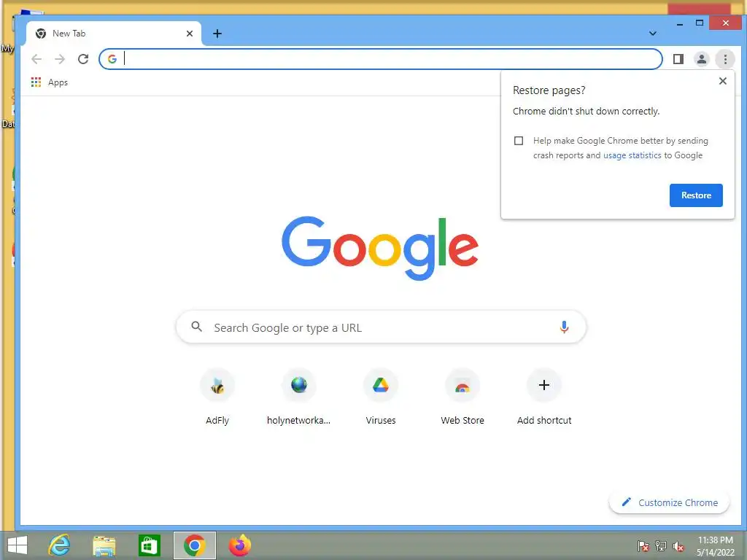The image size is (747, 560).
Task: Select the New Tab tab
Action: 113,34
